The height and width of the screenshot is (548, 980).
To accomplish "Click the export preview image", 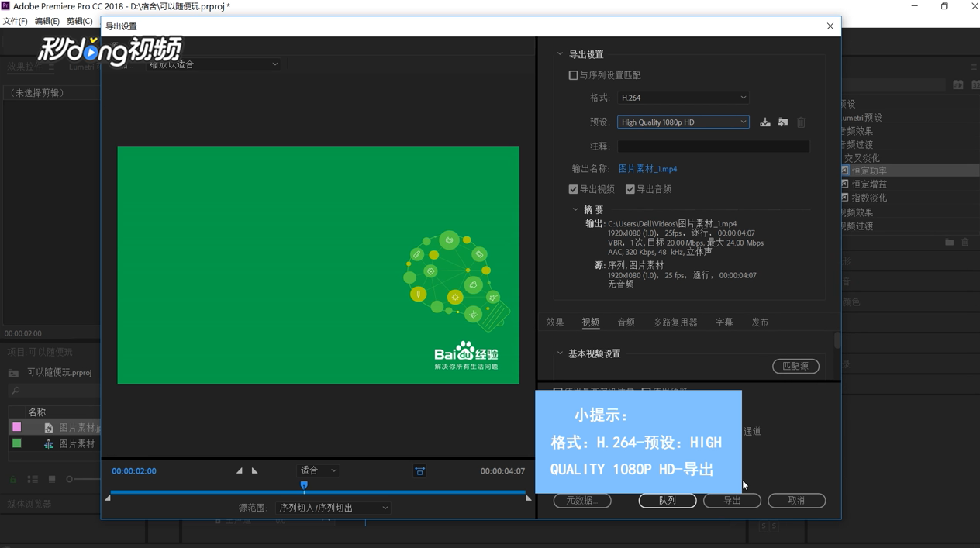I will pos(319,265).
